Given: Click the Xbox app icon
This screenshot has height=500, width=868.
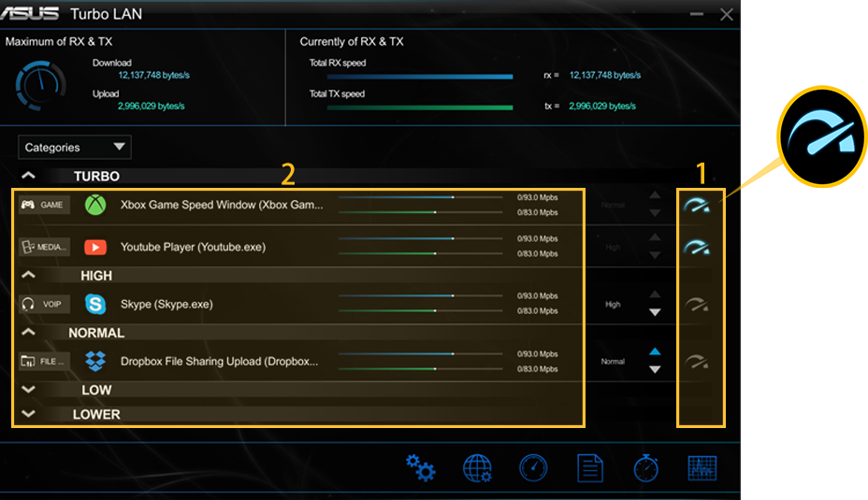Looking at the screenshot, I should [x=95, y=205].
